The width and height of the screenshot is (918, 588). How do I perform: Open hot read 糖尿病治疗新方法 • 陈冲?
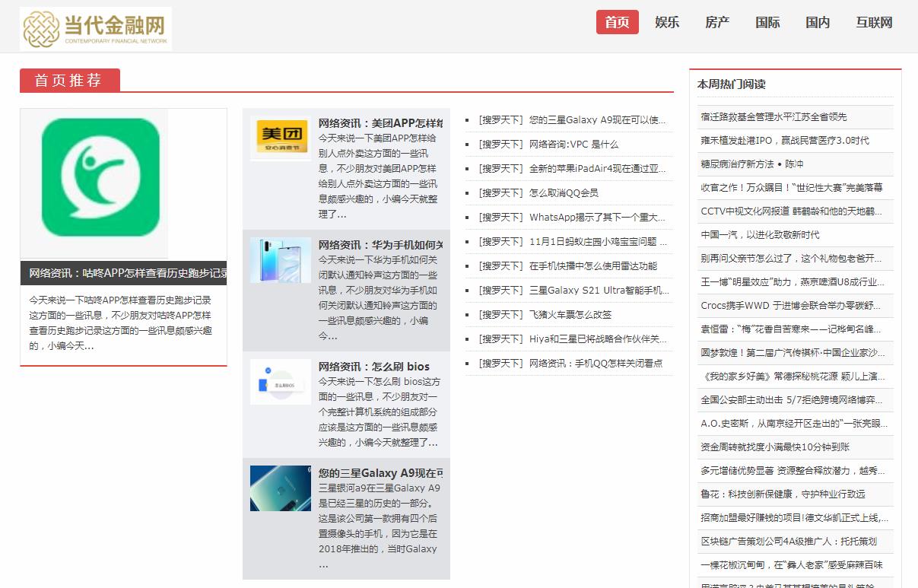click(x=752, y=164)
